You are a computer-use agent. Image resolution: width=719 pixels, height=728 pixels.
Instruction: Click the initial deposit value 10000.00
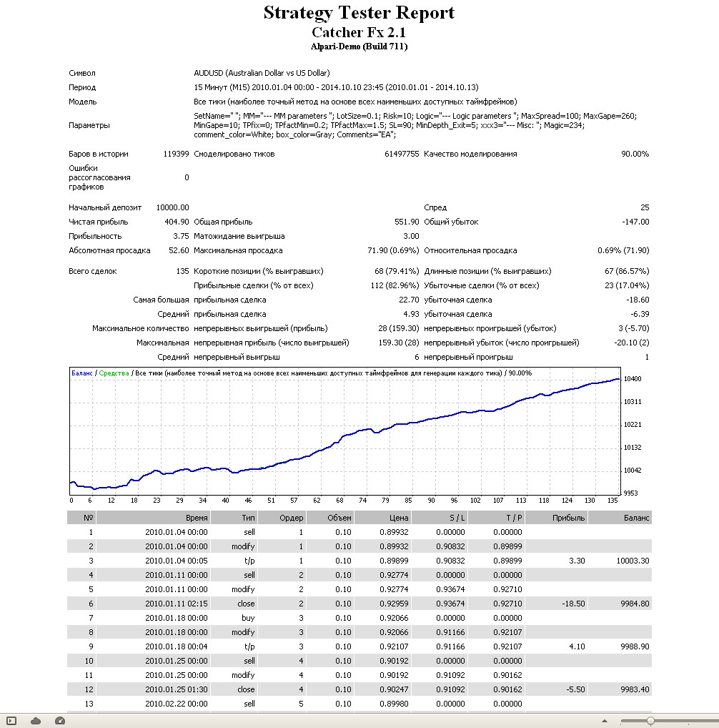(x=172, y=207)
